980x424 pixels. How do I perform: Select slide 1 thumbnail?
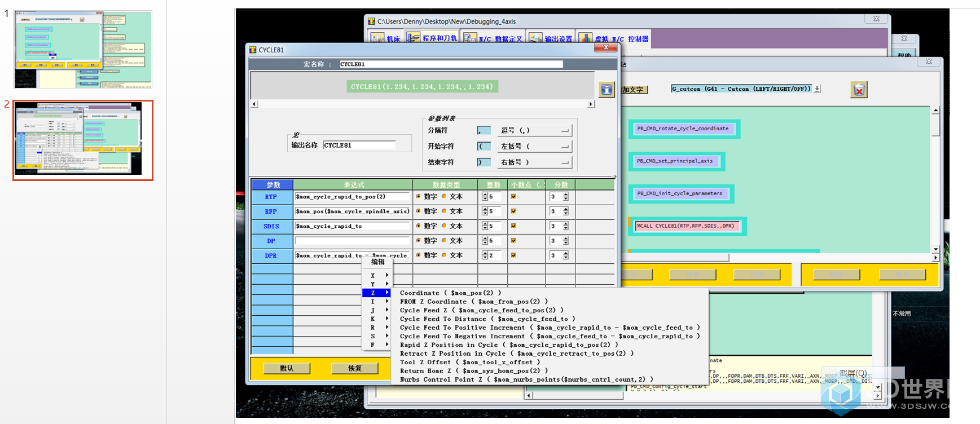(83, 50)
